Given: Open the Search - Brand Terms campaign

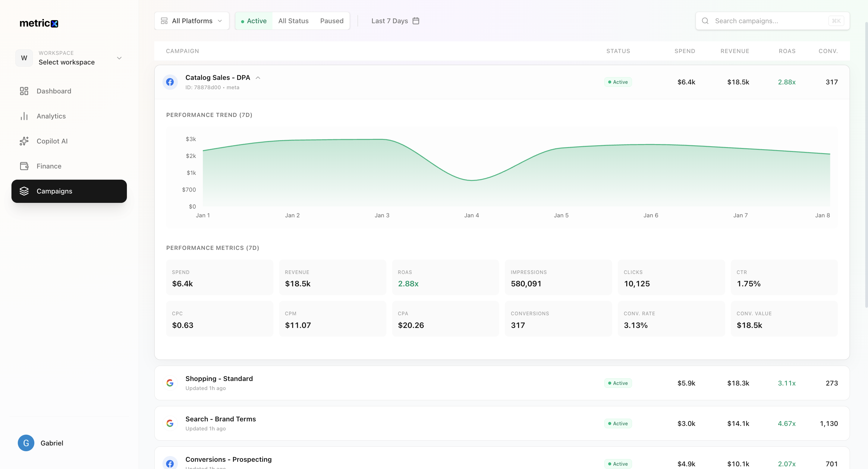Looking at the screenshot, I should (220, 419).
